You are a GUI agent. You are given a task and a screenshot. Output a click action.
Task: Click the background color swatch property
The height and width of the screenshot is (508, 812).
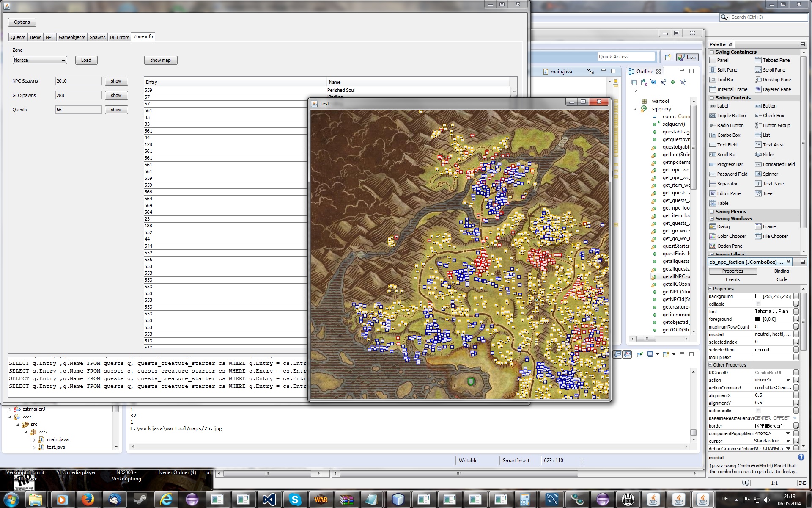click(757, 296)
